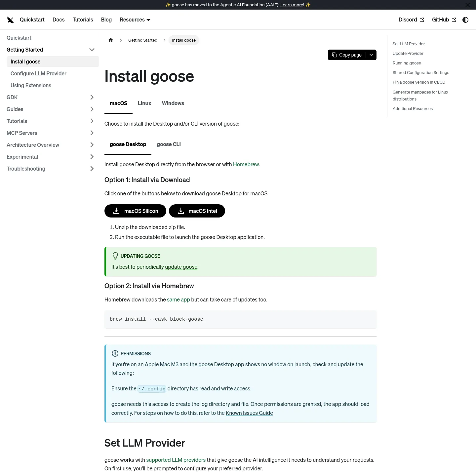476x476 pixels.
Task: Open the Copy page dropdown arrow
Action: pyautogui.click(x=371, y=55)
